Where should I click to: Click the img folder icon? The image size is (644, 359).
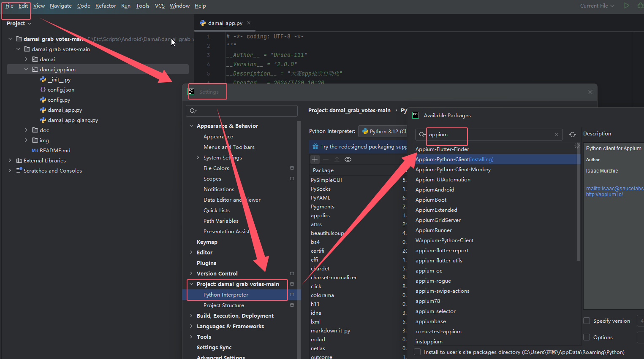tap(35, 140)
